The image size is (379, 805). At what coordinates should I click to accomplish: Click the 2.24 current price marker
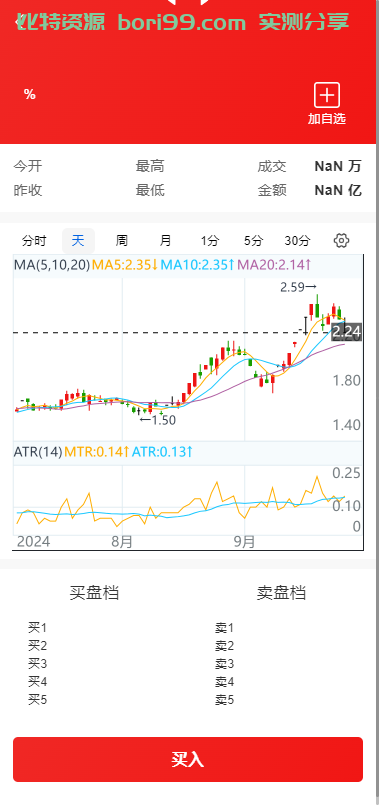tap(347, 332)
